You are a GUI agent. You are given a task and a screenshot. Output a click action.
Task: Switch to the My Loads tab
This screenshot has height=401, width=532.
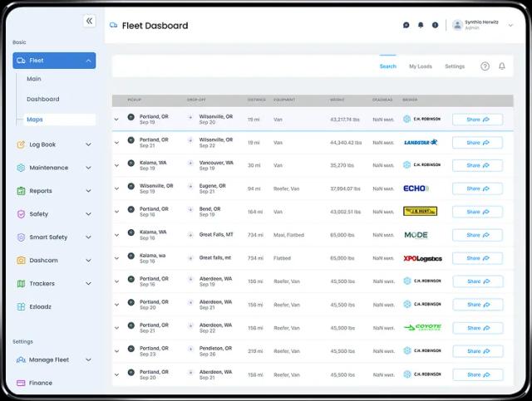pos(420,66)
